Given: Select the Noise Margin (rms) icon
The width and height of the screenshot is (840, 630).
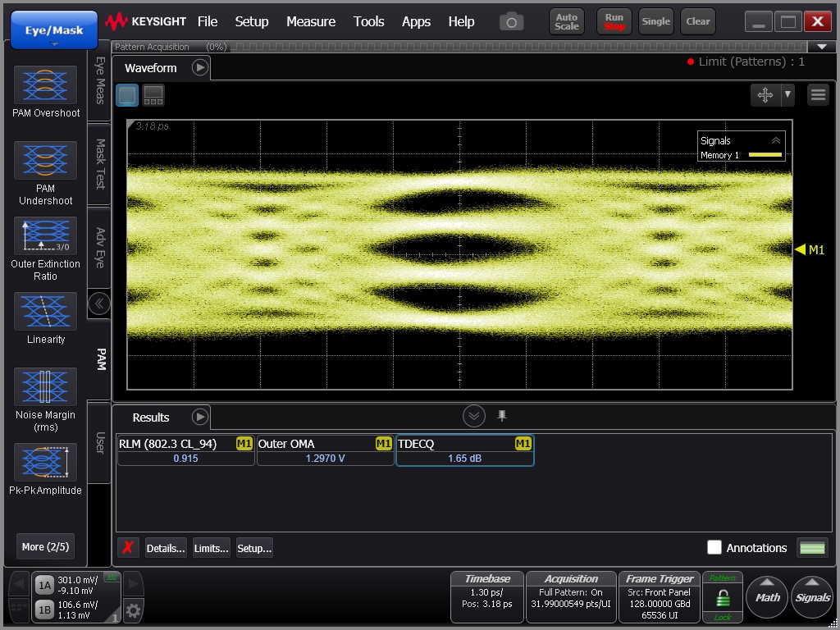Looking at the screenshot, I should coord(46,387).
